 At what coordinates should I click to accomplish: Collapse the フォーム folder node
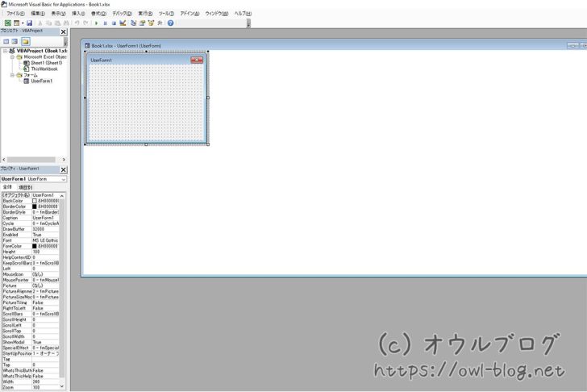point(12,75)
